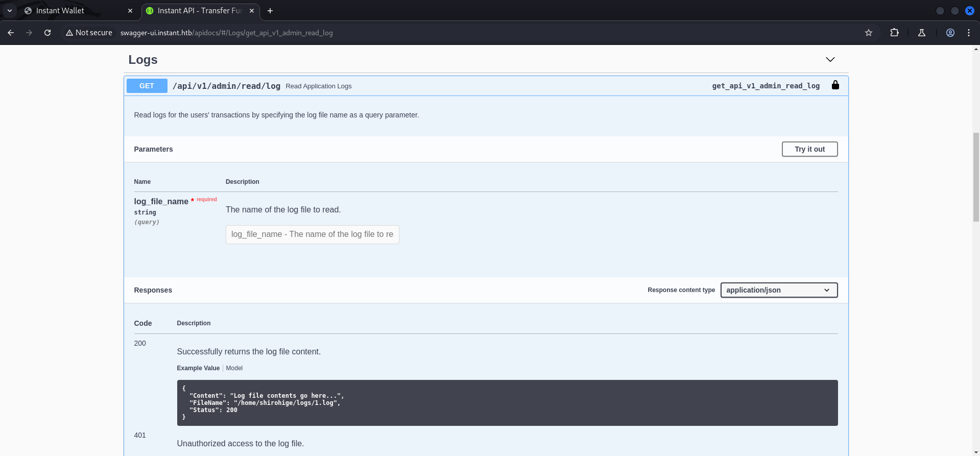980x456 pixels.
Task: Open the browser extensions icon
Action: tap(894, 33)
